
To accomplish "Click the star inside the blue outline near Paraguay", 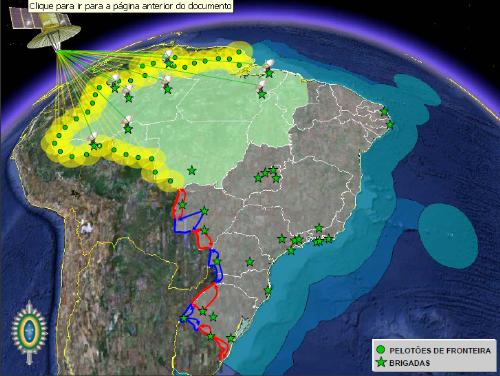I will (x=217, y=261).
